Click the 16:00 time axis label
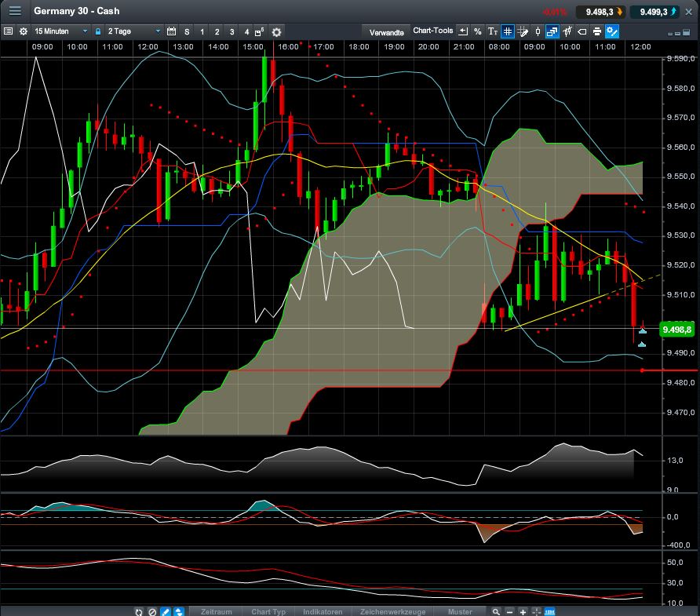This screenshot has width=700, height=616. pyautogui.click(x=288, y=47)
